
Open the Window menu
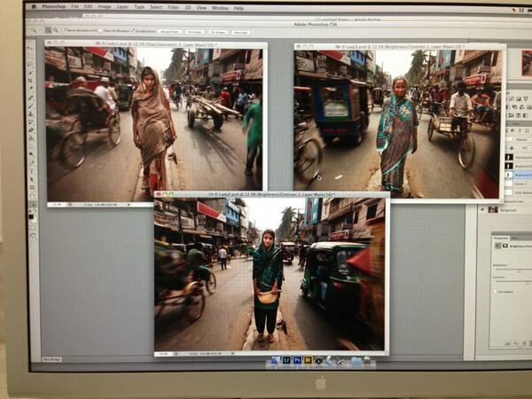220,7
